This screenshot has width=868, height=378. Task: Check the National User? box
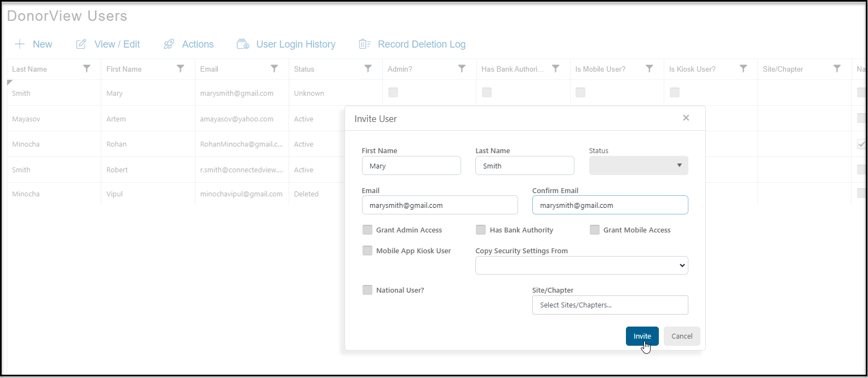click(367, 290)
